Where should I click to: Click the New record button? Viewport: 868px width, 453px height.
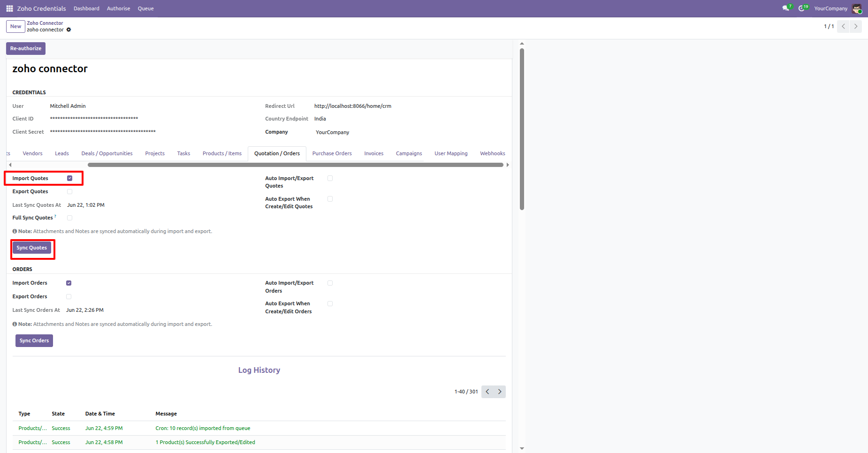pos(15,26)
